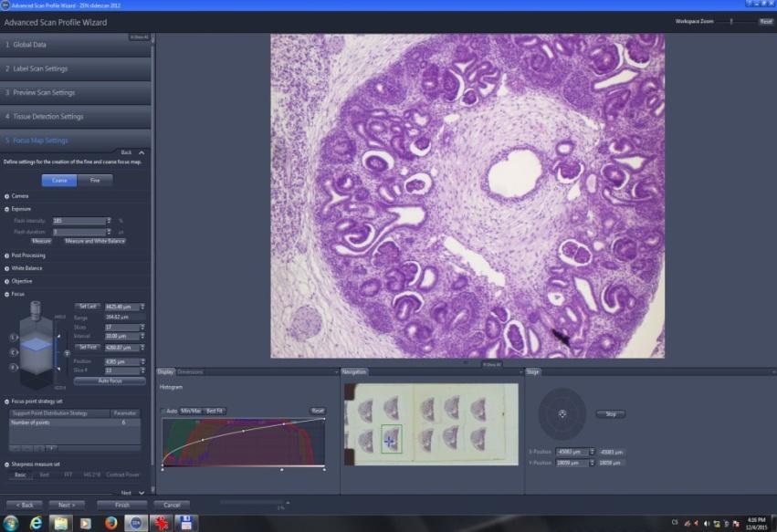Click the Best Fit histogram button
This screenshot has height=532, width=777.
pos(215,412)
